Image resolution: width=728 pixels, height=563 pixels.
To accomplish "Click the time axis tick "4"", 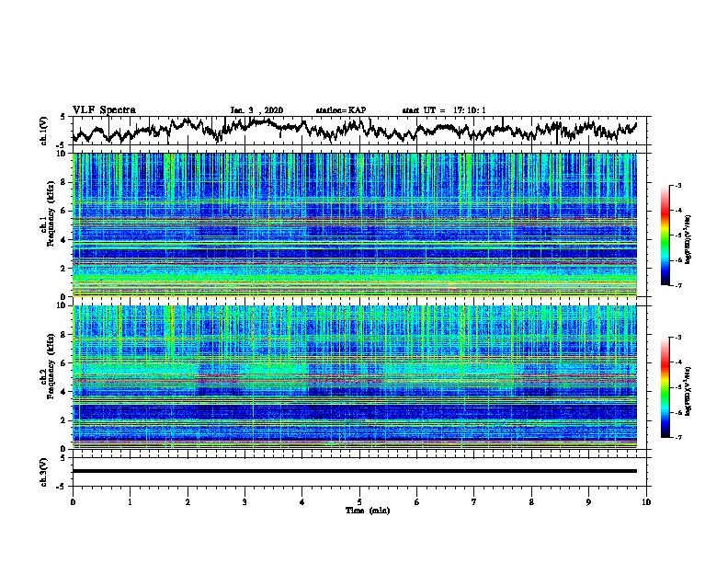I will (302, 502).
